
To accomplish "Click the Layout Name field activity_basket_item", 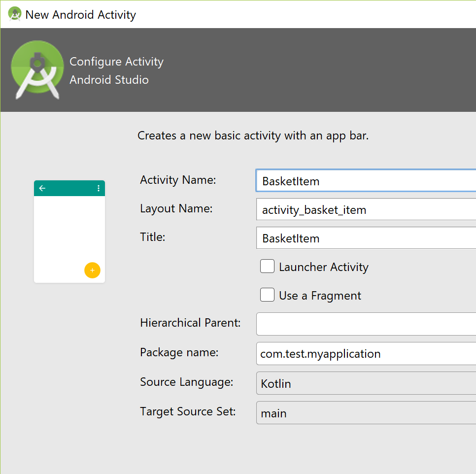I will (x=366, y=209).
